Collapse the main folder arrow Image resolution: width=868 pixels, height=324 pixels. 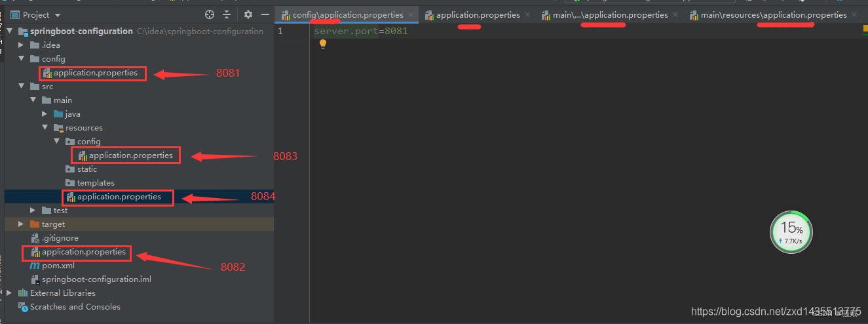tap(33, 100)
